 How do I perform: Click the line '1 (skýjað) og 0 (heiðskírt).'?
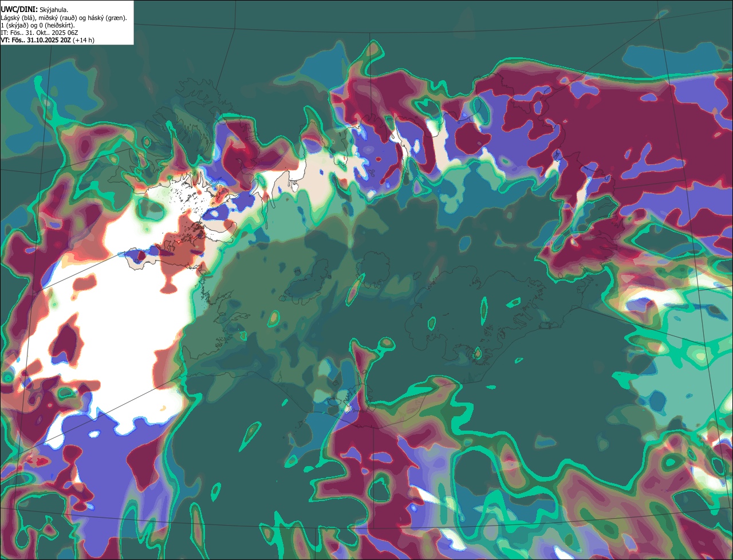pyautogui.click(x=37, y=25)
